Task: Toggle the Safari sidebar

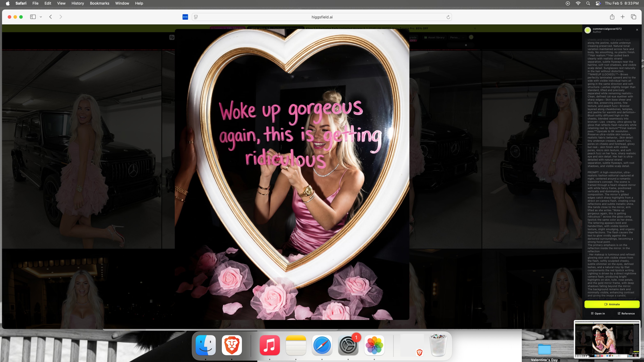Action: [33, 17]
